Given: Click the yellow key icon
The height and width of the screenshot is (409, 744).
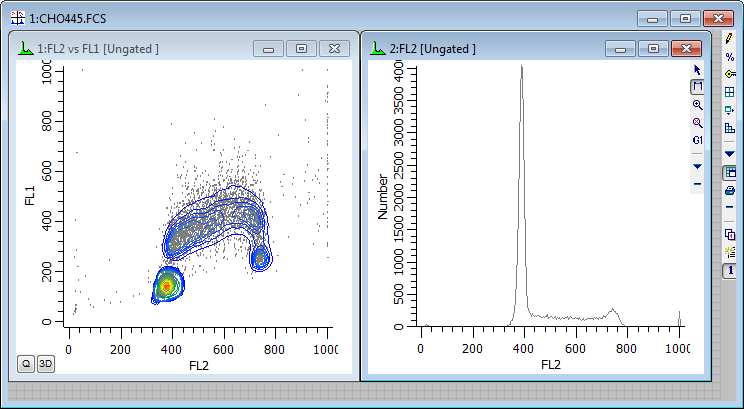Looking at the screenshot, I should (x=730, y=74).
